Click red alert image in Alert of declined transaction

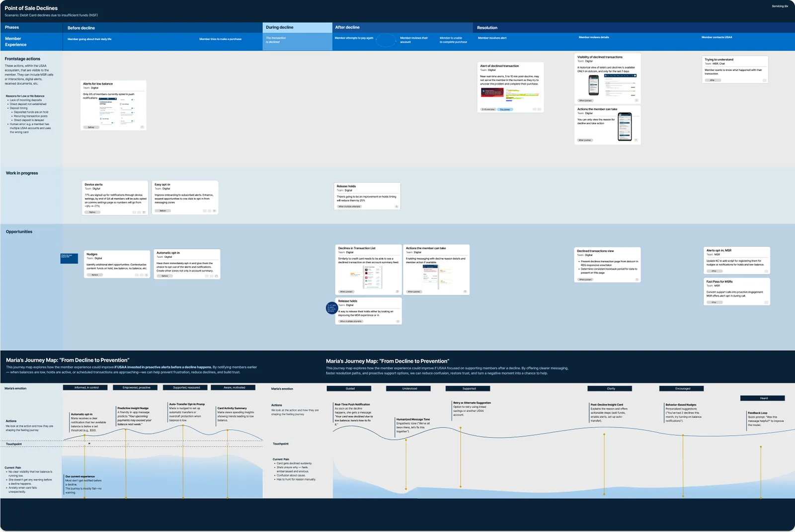492,92
